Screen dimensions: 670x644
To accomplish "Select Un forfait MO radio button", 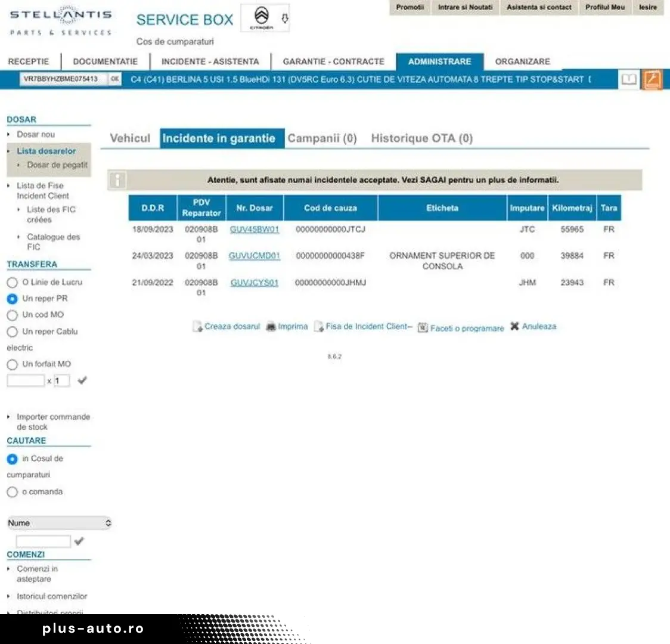I will click(x=13, y=364).
